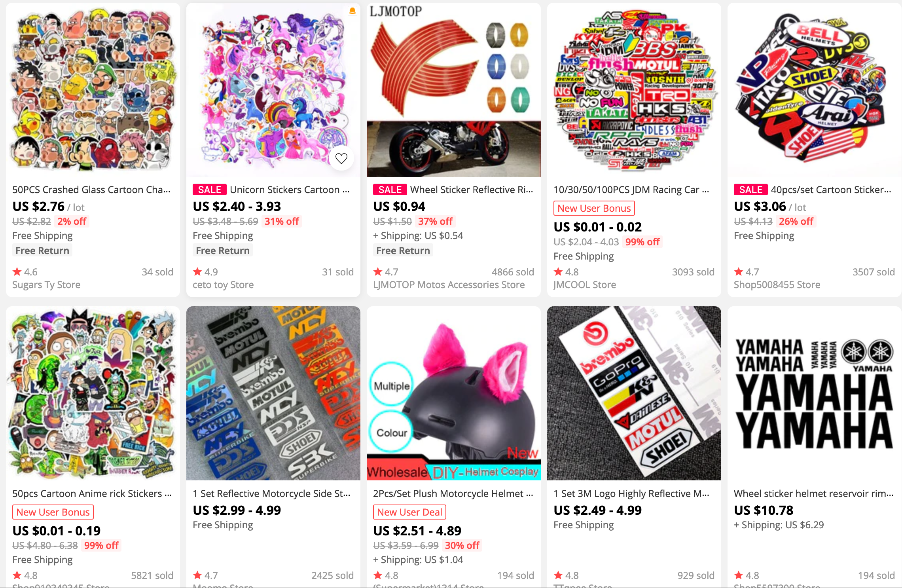902x588 pixels.
Task: Open 1 Set 3M Logo Highly Reflective title
Action: pos(631,494)
